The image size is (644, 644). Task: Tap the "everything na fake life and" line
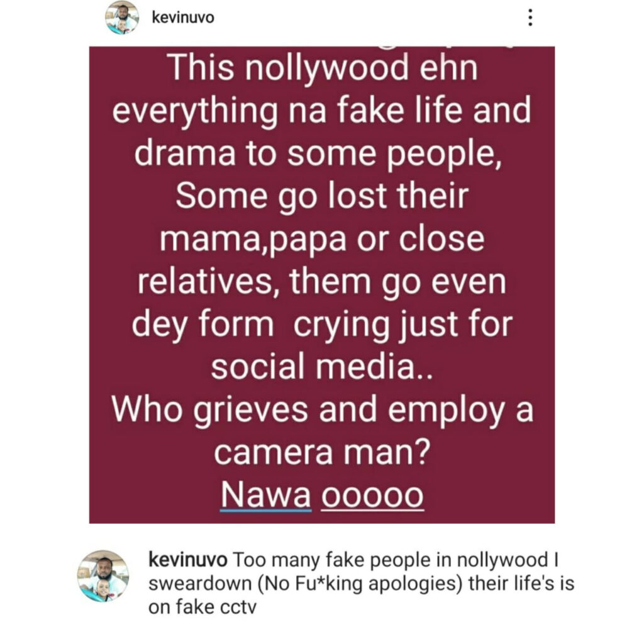[x=321, y=111]
